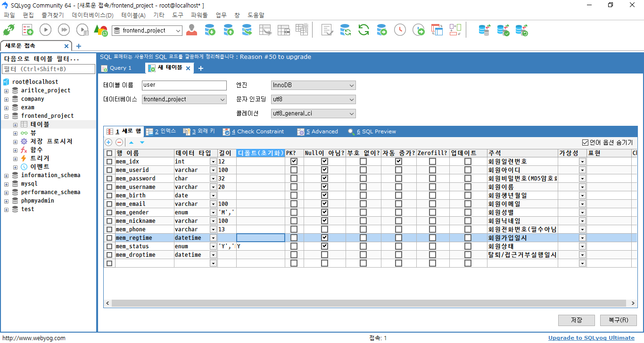Move row down with blue triangle
Screen dimensions: 644x343
(142, 142)
